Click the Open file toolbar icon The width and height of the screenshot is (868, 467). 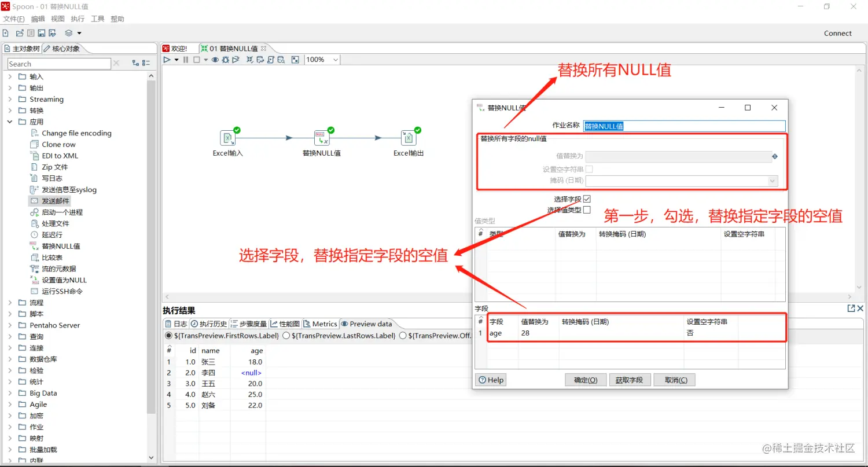tap(20, 33)
